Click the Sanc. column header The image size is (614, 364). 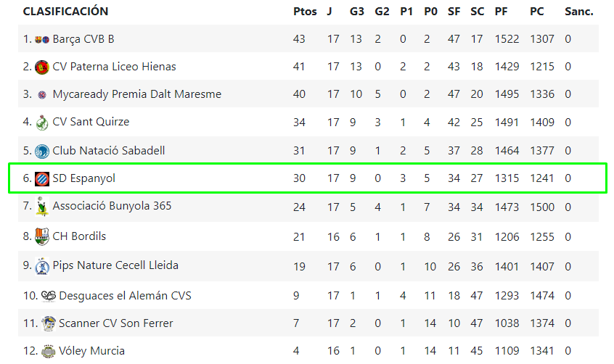pos(578,12)
